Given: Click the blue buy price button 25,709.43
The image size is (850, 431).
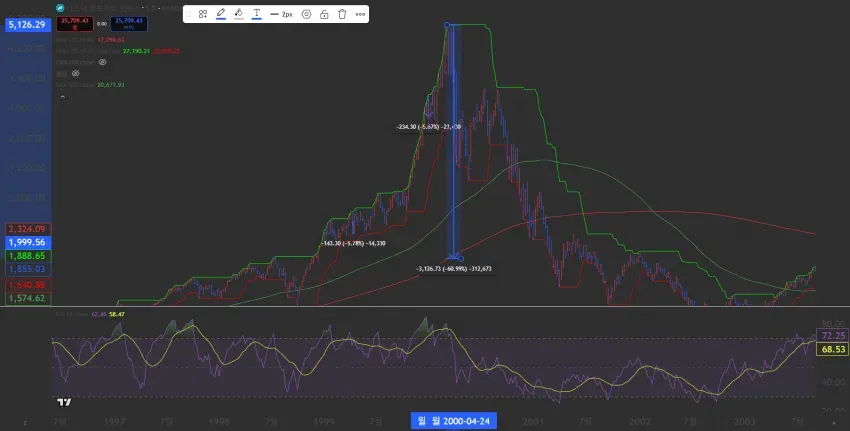Looking at the screenshot, I should pyautogui.click(x=128, y=23).
